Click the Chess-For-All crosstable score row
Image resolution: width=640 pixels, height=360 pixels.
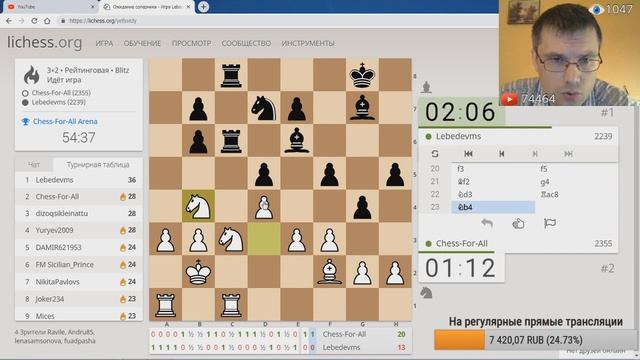click(x=281, y=334)
